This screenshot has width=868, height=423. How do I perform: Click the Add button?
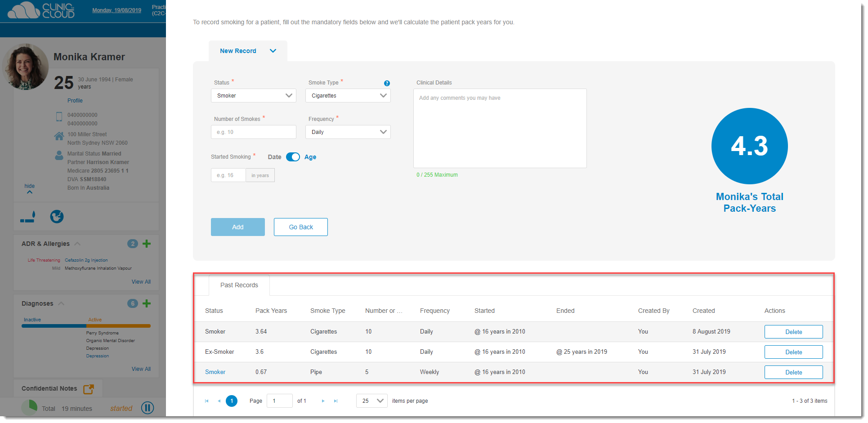tap(238, 227)
